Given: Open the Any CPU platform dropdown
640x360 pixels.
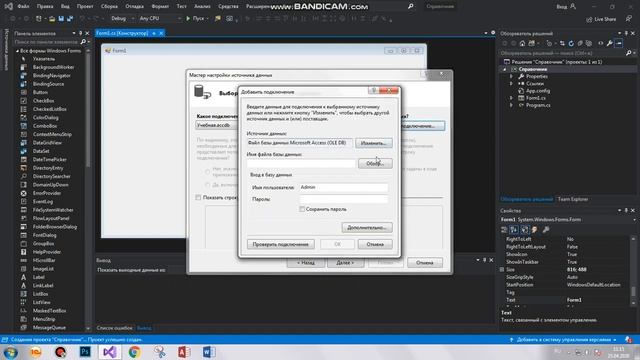Looking at the screenshot, I should [x=160, y=18].
